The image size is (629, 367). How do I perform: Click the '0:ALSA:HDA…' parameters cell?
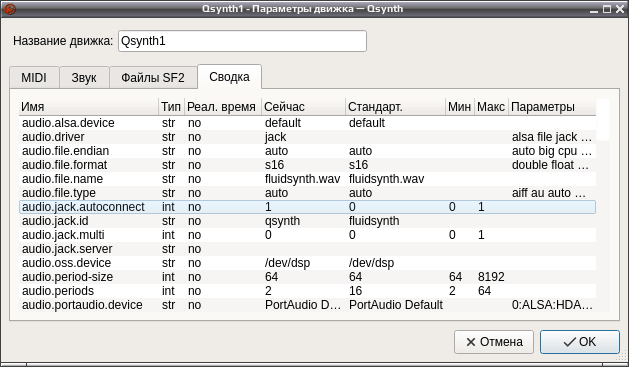552,305
